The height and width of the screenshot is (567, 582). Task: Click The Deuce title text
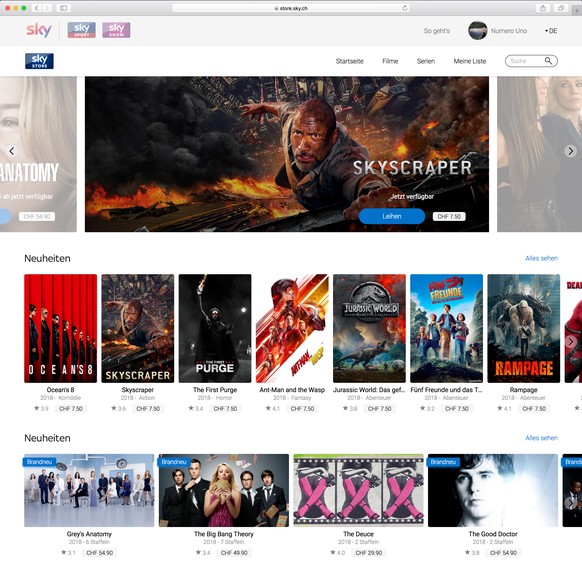coord(359,534)
